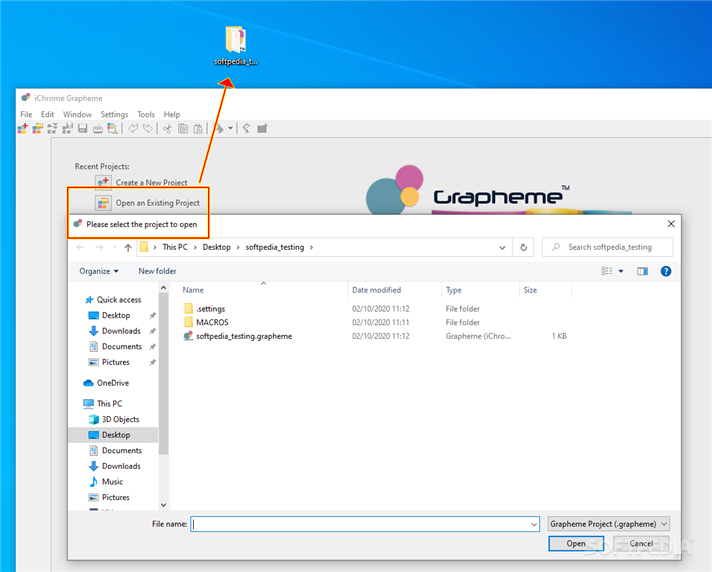The image size is (712, 572).
Task: Click the Create a New Project icon
Action: point(103,182)
